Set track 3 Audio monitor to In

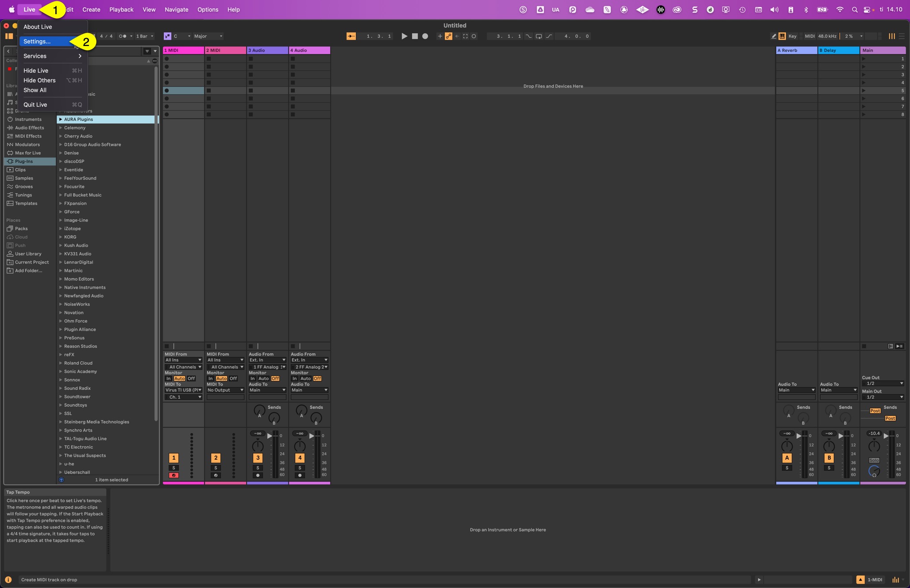[x=252, y=379]
